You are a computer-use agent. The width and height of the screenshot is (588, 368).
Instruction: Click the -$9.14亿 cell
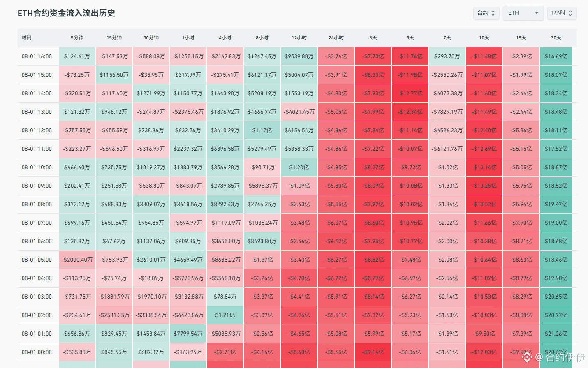point(373,352)
